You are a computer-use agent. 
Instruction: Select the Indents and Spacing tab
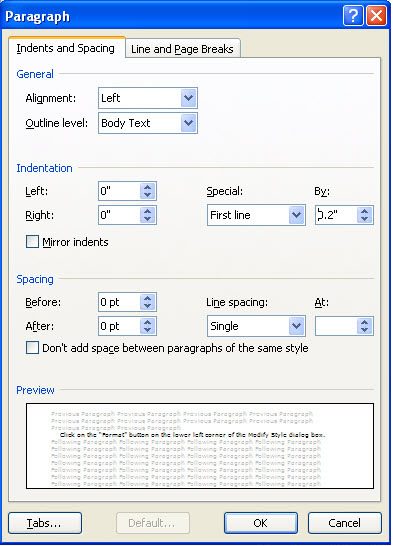click(66, 48)
